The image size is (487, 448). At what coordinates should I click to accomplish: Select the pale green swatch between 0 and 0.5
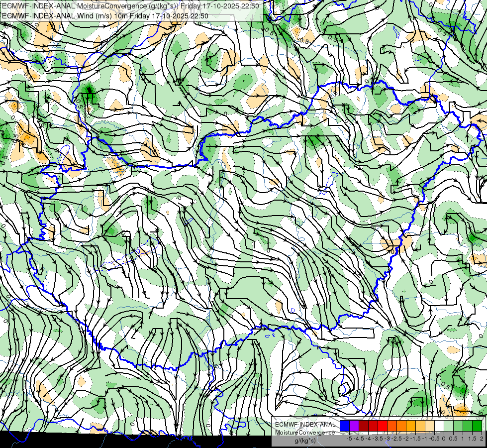(x=449, y=426)
